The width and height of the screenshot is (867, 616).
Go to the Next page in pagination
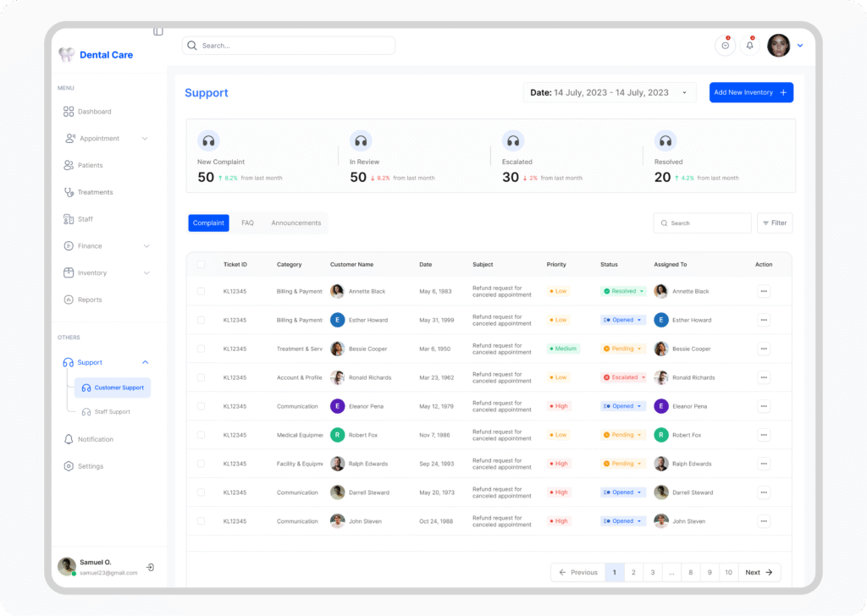point(759,573)
